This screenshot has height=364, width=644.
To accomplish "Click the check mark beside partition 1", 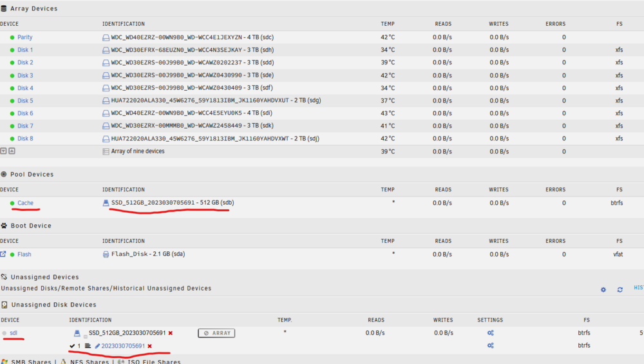I will click(72, 346).
